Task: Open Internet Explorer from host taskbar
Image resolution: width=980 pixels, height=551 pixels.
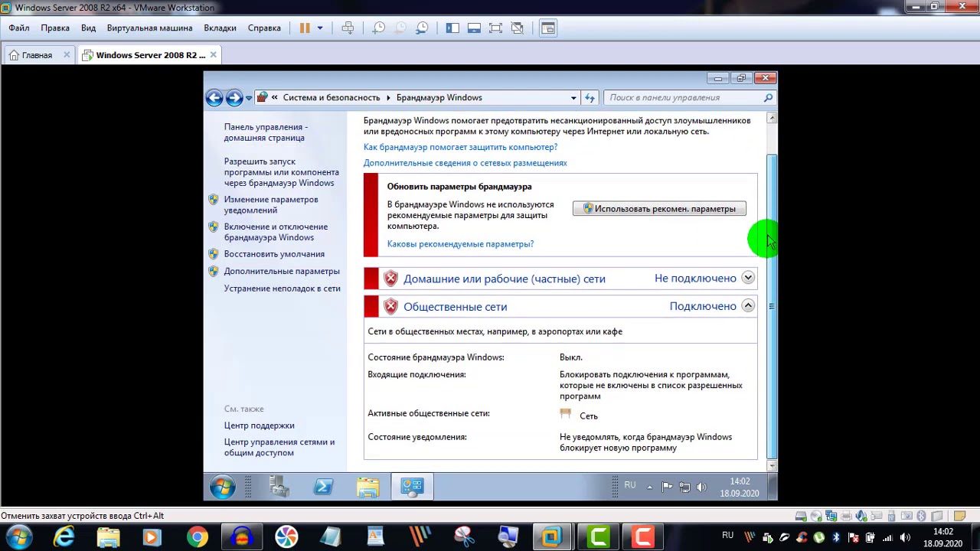Action: [x=64, y=537]
